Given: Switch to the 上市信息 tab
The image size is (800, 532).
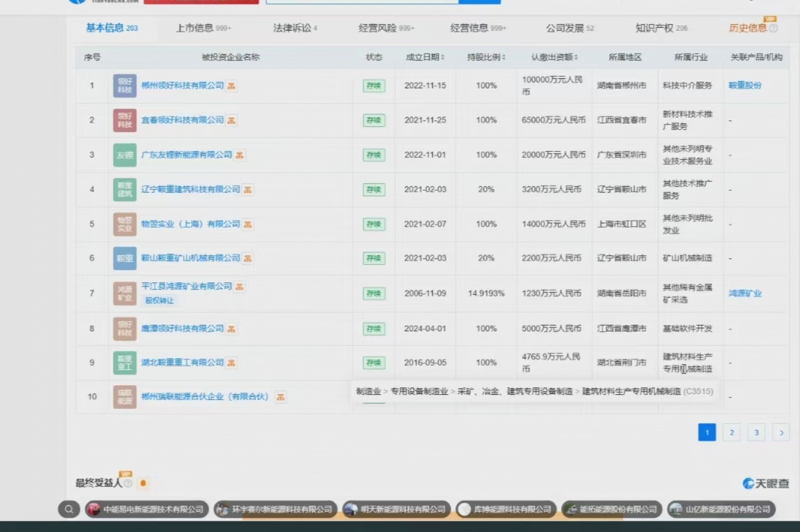Looking at the screenshot, I should [x=203, y=28].
